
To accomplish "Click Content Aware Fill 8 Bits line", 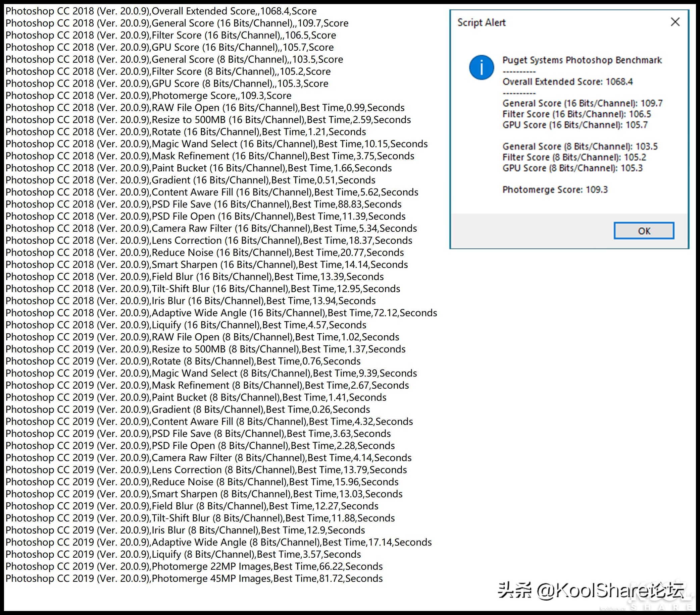I will (x=209, y=421).
